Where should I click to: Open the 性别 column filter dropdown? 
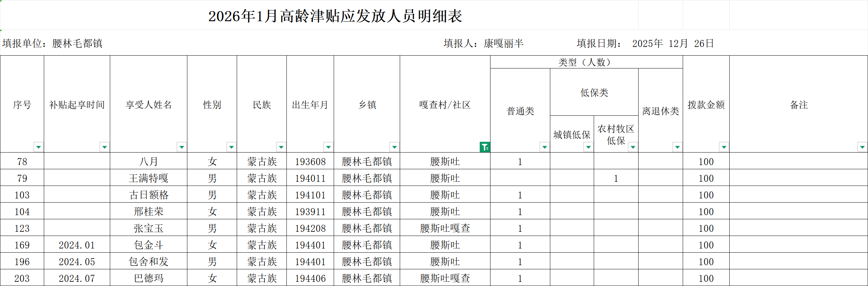[x=231, y=147]
